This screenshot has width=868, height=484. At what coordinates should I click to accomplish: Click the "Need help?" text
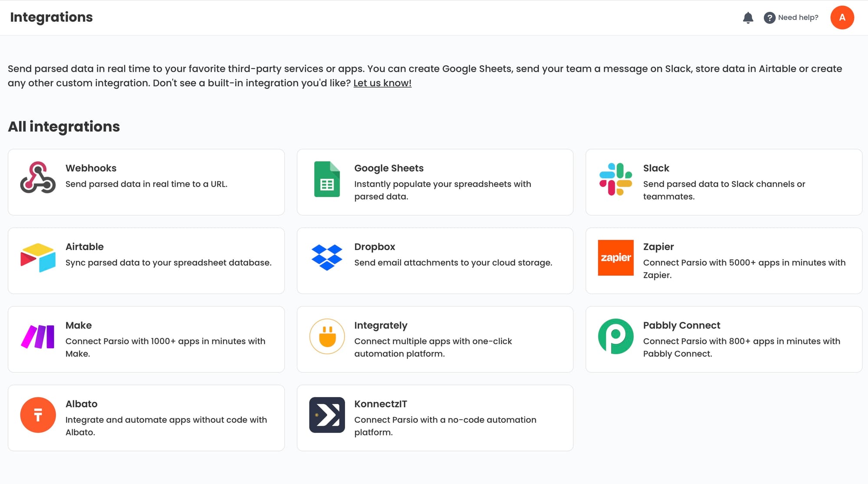pyautogui.click(x=798, y=18)
